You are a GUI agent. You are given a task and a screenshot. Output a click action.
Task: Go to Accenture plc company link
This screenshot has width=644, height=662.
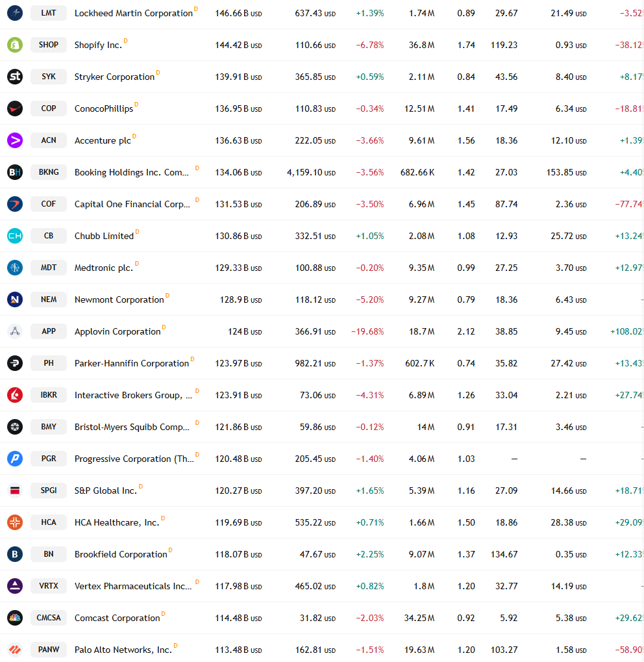point(103,140)
